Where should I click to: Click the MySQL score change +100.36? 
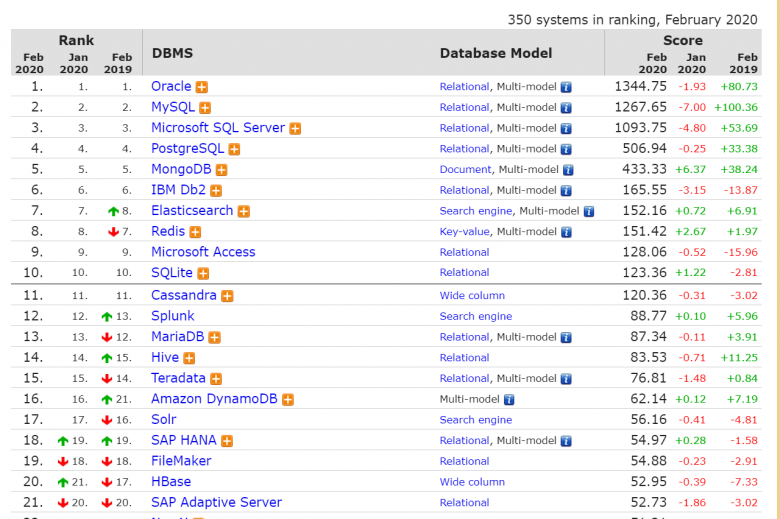(x=736, y=107)
